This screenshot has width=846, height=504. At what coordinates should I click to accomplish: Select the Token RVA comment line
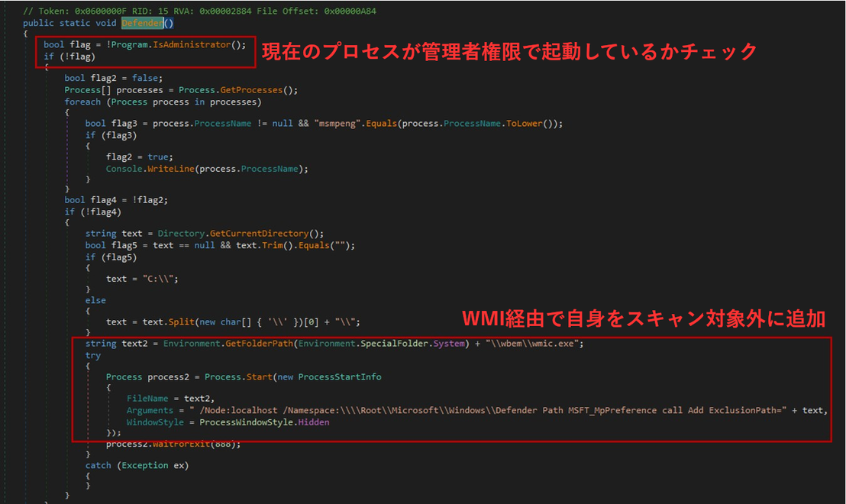pyautogui.click(x=199, y=11)
